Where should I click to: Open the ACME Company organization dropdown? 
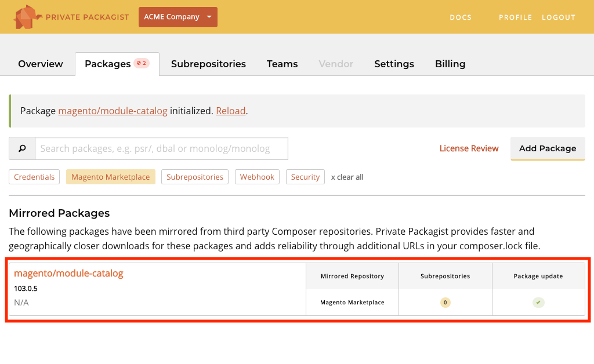pyautogui.click(x=178, y=17)
